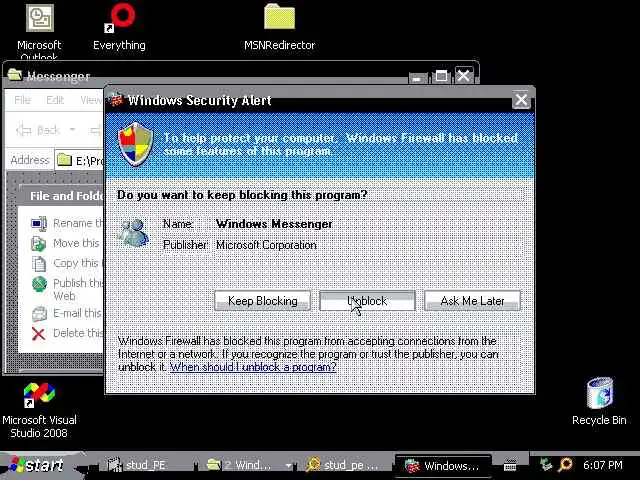The height and width of the screenshot is (480, 640).
Task: Open the File menu in Messenger window
Action: point(22,100)
